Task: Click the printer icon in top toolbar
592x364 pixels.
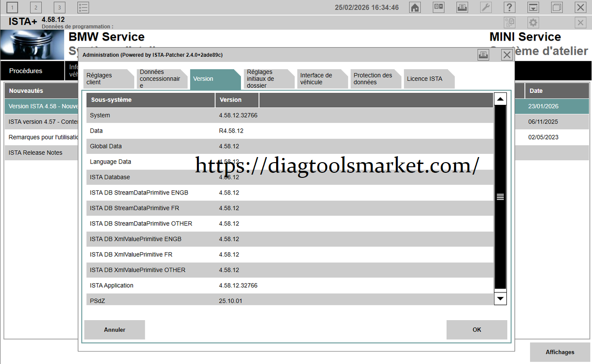Action: point(462,7)
